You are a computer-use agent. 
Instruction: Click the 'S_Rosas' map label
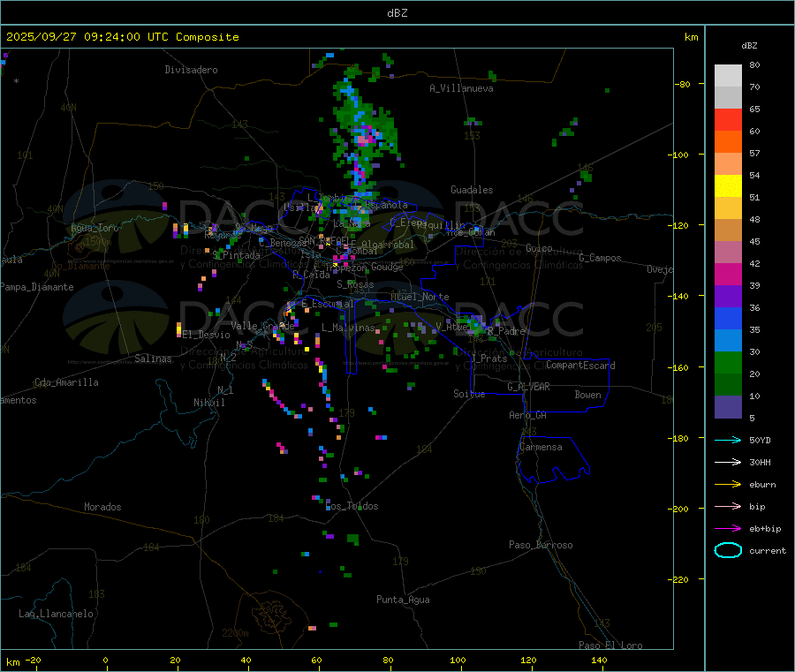pos(355,285)
